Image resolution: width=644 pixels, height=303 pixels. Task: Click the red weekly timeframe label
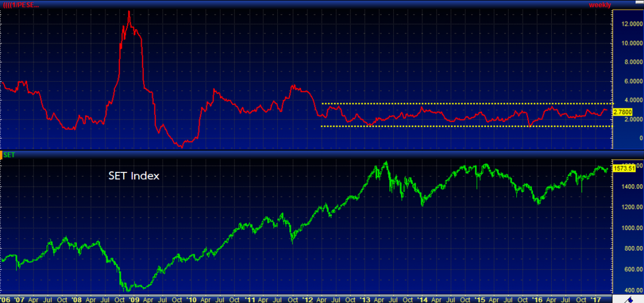click(599, 5)
